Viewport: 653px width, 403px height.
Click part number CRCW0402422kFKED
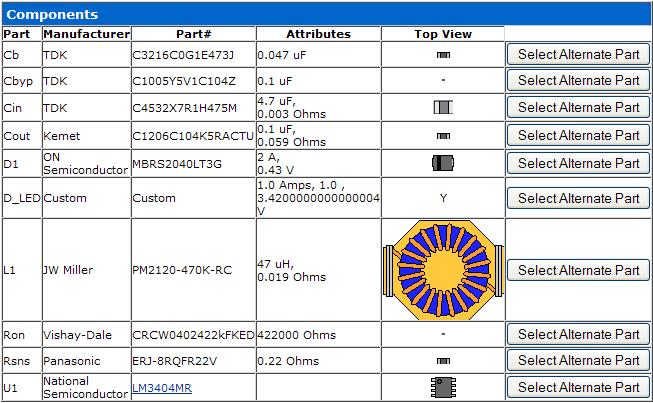(193, 335)
